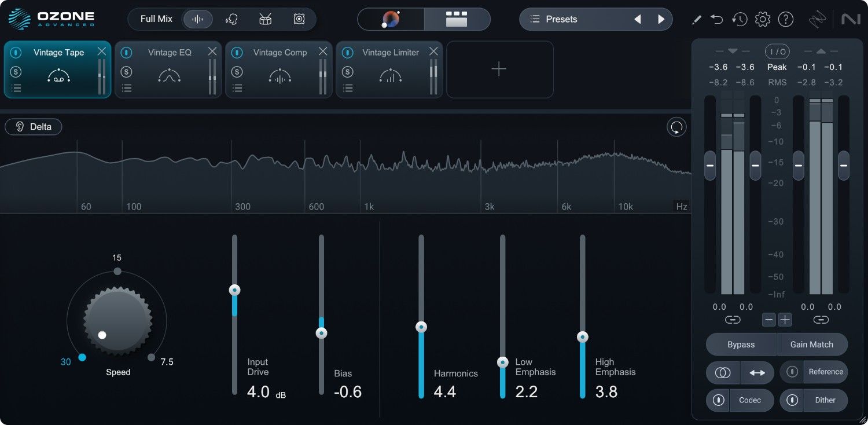This screenshot has width=868, height=425.
Task: Open the history clock icon
Action: tap(739, 19)
